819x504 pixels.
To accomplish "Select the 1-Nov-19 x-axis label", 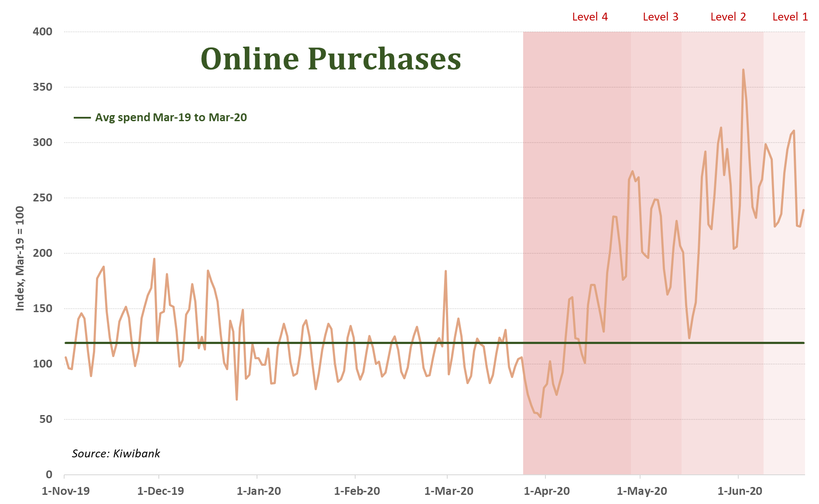I will pyautogui.click(x=65, y=491).
